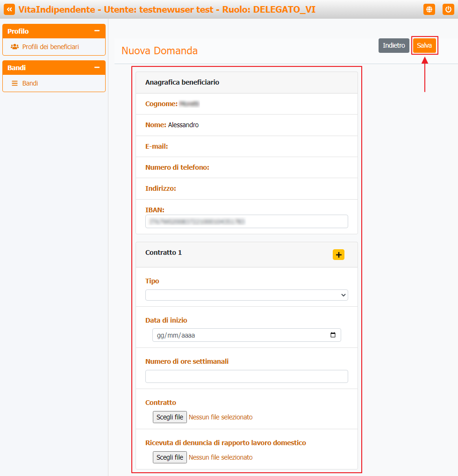The height and width of the screenshot is (476, 458).
Task: Click the Data di inizio date field
Action: tap(246, 335)
